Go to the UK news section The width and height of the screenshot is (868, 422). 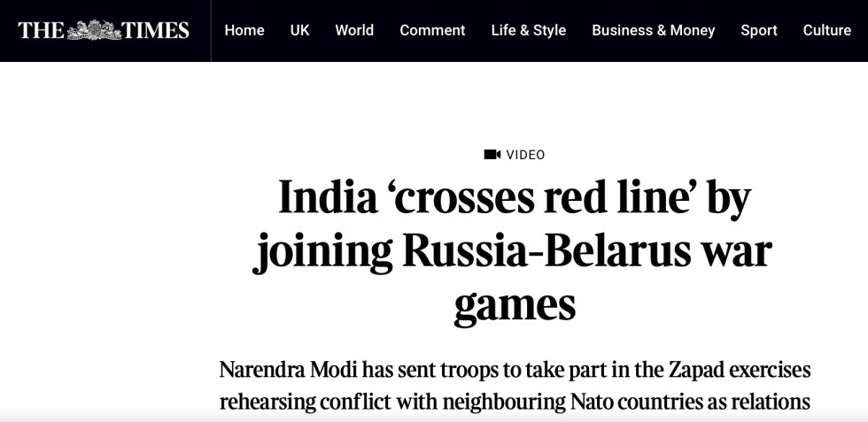point(300,30)
